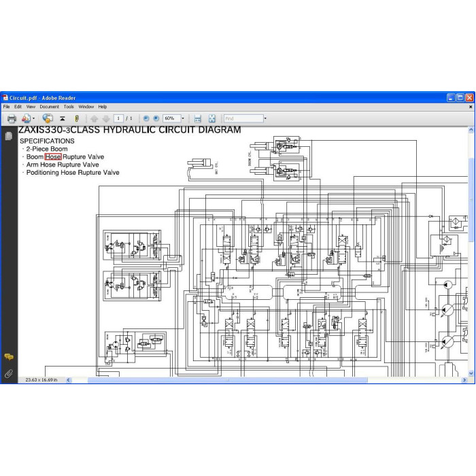
Task: Click the horizontal scrollbar thumb
Action: click(x=228, y=379)
